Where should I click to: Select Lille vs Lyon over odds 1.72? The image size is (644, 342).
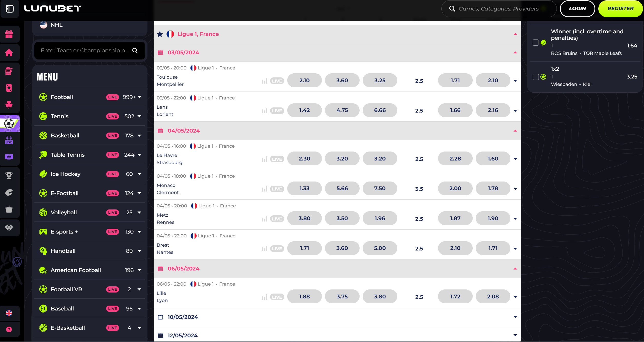coord(455,297)
